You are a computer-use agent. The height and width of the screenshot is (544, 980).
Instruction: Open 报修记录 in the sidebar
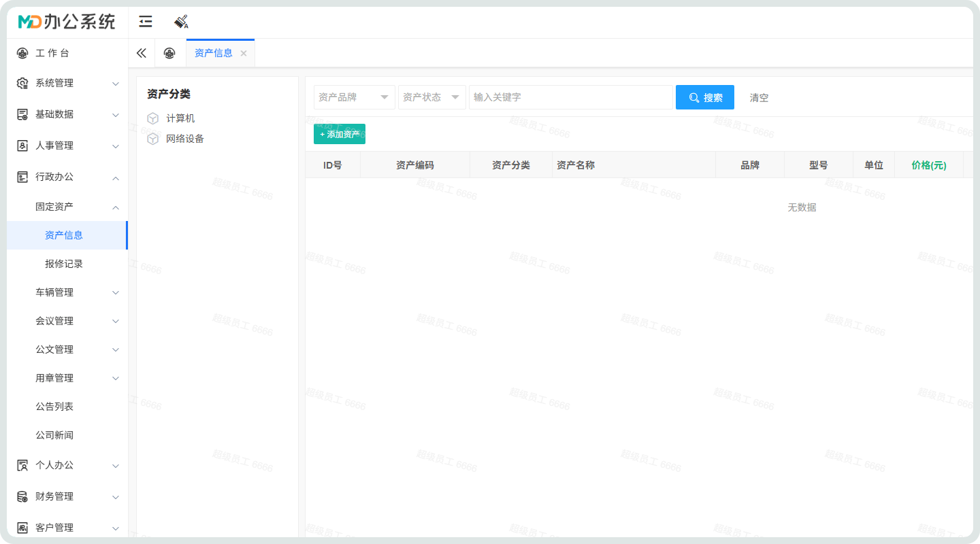64,264
